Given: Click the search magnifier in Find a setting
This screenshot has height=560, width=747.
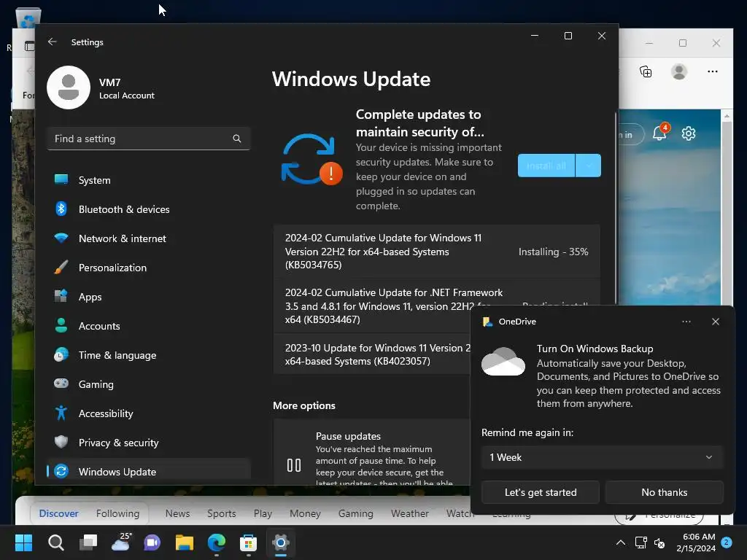Looking at the screenshot, I should click(x=237, y=139).
